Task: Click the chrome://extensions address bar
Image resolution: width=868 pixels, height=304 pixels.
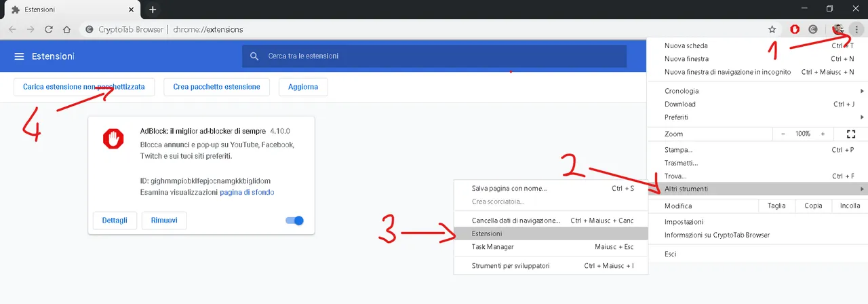Action: click(x=208, y=29)
